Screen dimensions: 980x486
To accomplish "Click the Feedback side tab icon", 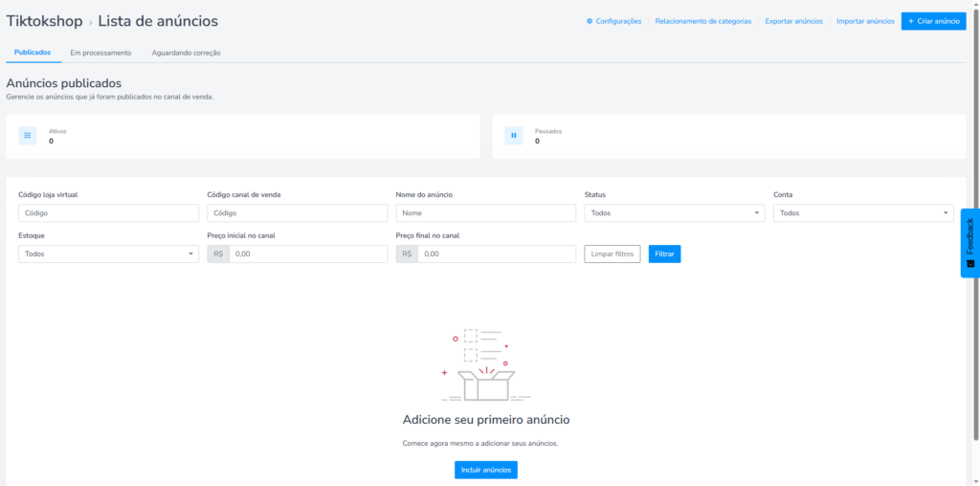I will tap(969, 263).
